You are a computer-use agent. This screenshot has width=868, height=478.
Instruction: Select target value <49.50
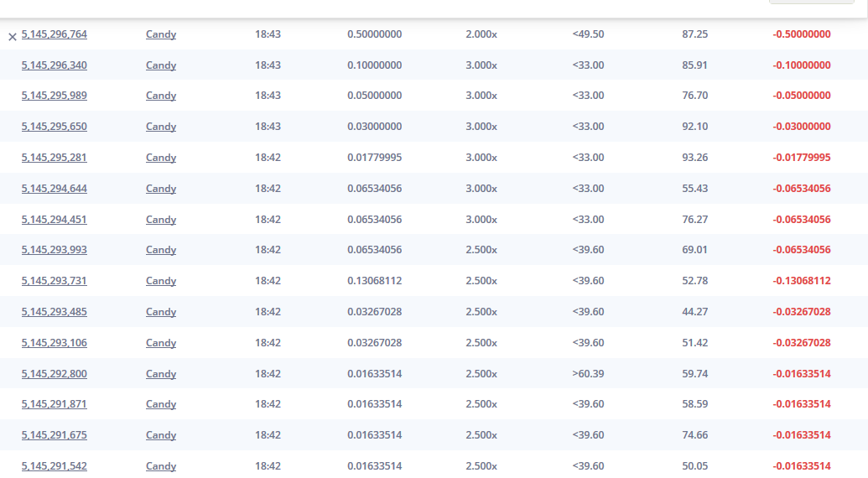click(589, 34)
